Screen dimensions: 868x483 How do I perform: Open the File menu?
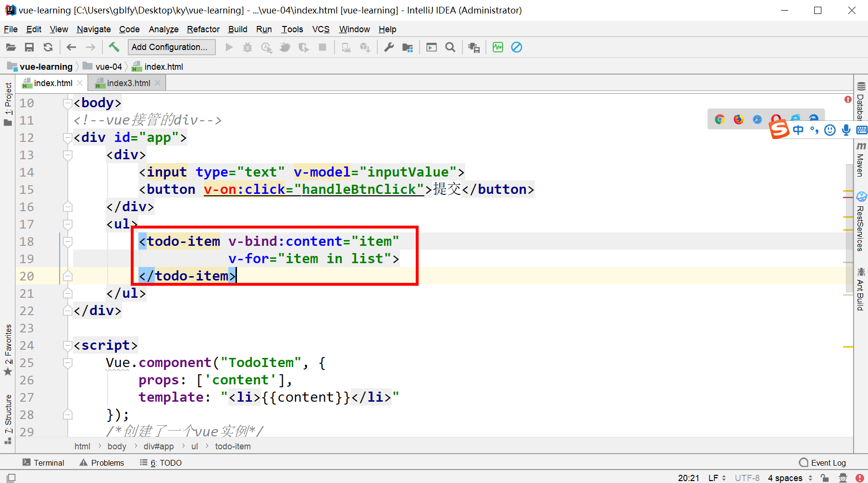[x=11, y=29]
